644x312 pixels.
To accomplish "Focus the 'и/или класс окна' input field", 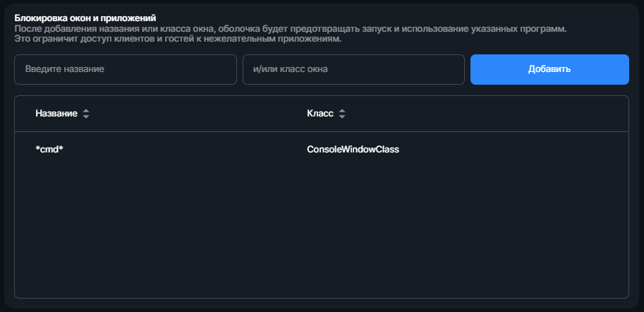I will (353, 69).
